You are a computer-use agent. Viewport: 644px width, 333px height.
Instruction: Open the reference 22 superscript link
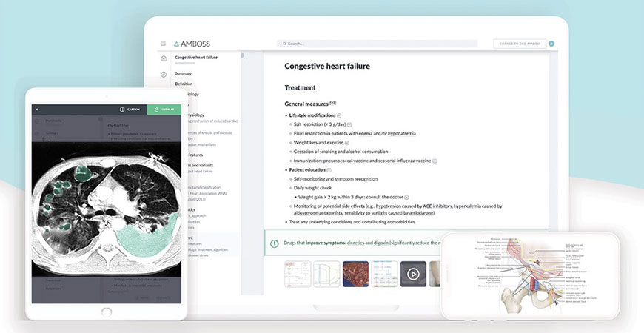pos(332,103)
